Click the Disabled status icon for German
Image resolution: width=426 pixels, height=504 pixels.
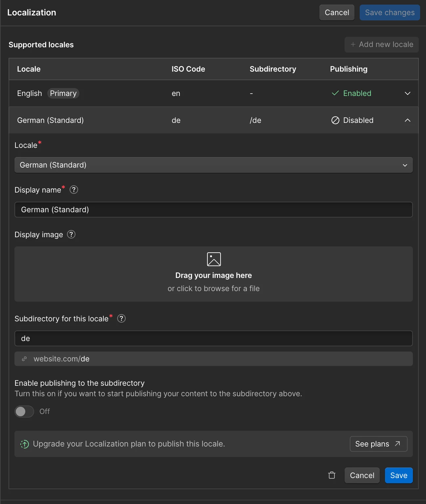tap(335, 120)
